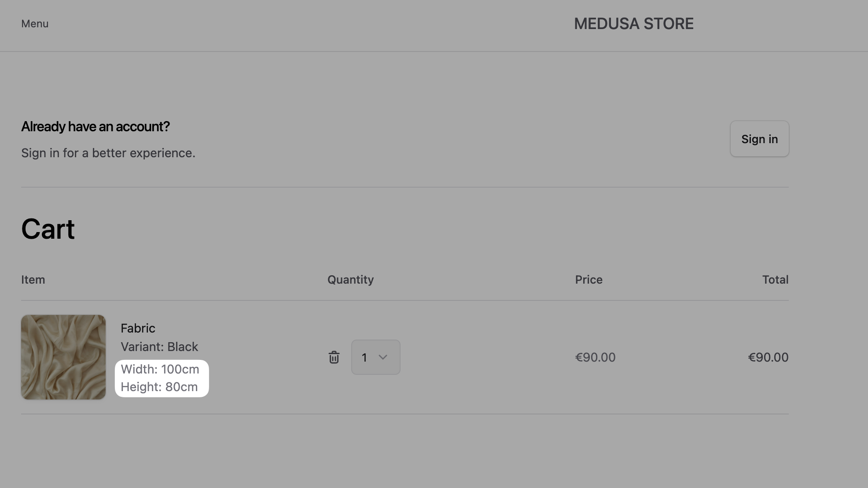Click the €90.00 price of the Fabric item
The width and height of the screenshot is (868, 488).
tap(596, 357)
